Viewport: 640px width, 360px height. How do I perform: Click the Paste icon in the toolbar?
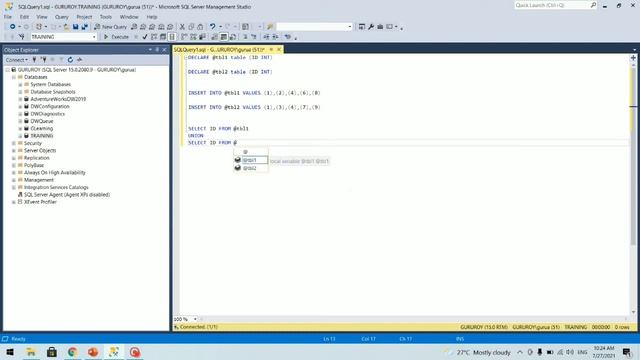200,27
